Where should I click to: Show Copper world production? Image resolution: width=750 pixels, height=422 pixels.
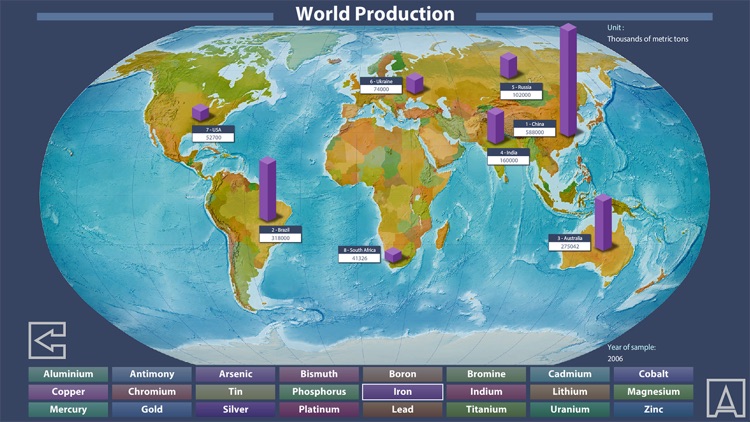68,392
